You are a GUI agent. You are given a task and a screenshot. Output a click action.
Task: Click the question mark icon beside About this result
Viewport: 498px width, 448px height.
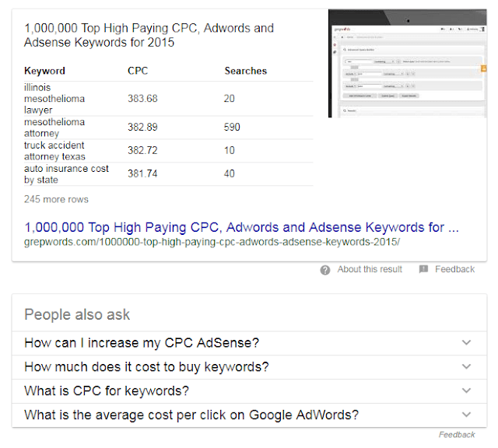(325, 270)
